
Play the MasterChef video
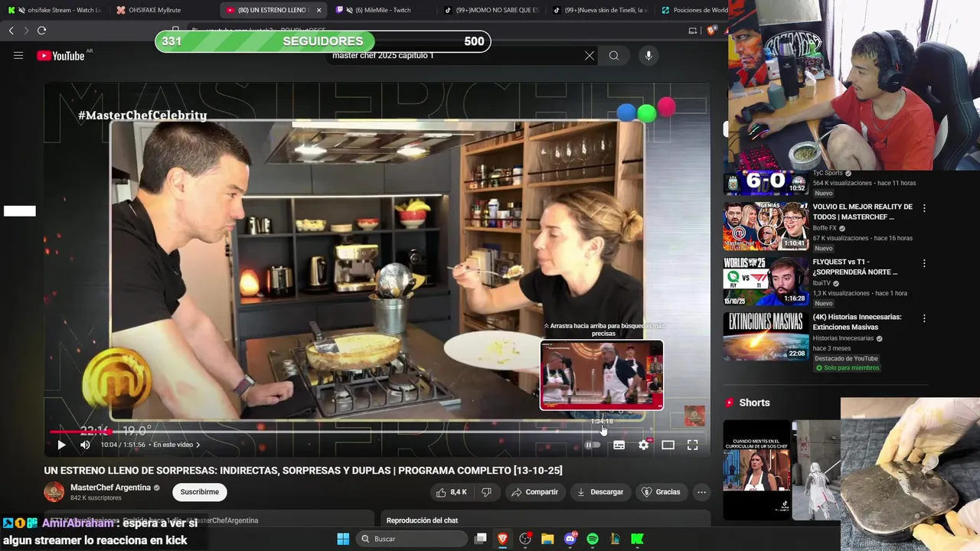pyautogui.click(x=61, y=445)
